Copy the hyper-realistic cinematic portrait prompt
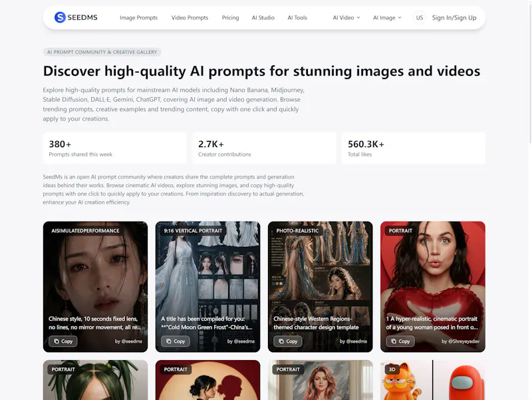532x400 pixels. [x=400, y=341]
